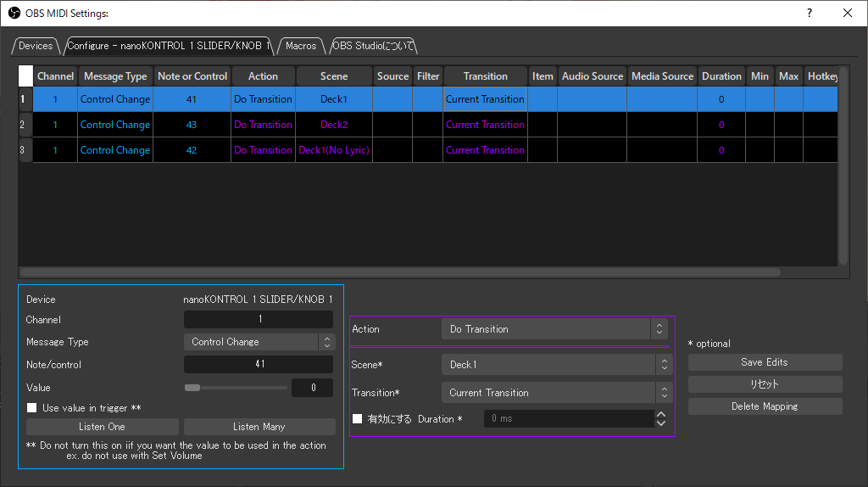This screenshot has height=487, width=868.
Task: Open the Message Type Control Change dropdown
Action: point(259,342)
